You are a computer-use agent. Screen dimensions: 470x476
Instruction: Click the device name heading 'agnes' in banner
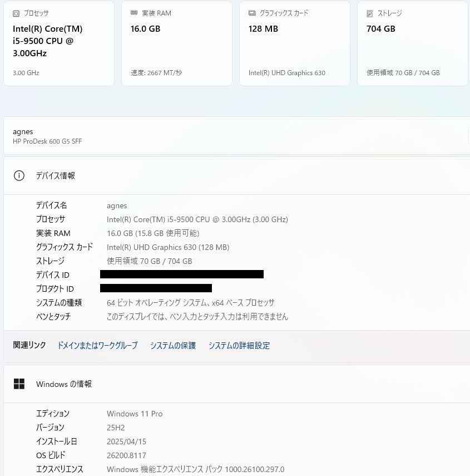23,132
